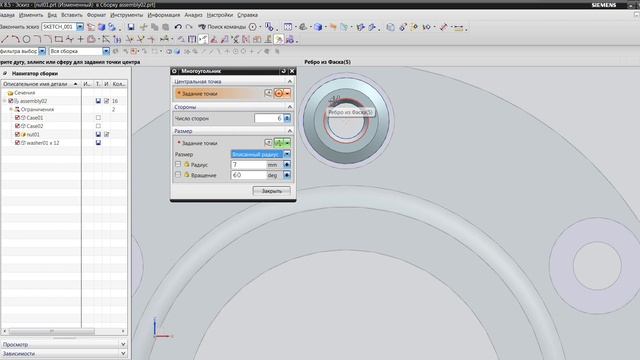Open the Вставить menu
The height and width of the screenshot is (360, 640).
point(72,15)
